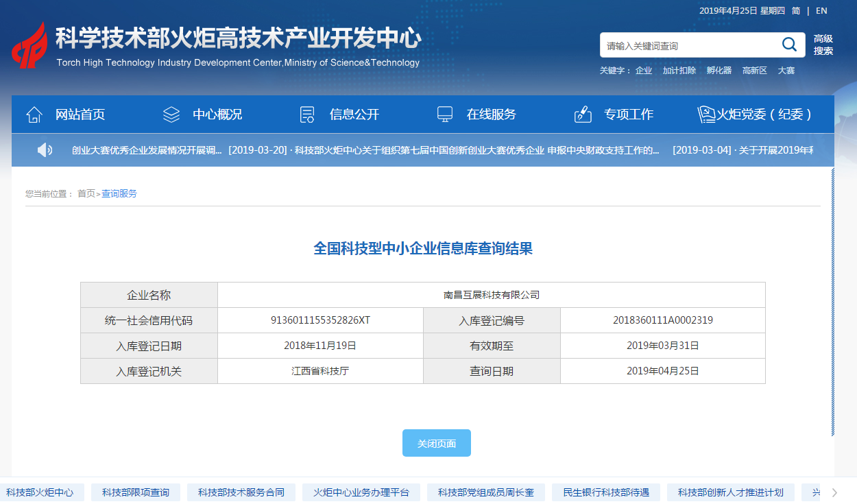Click the Torch Center flame logo
The height and width of the screenshot is (504, 857).
click(x=29, y=46)
